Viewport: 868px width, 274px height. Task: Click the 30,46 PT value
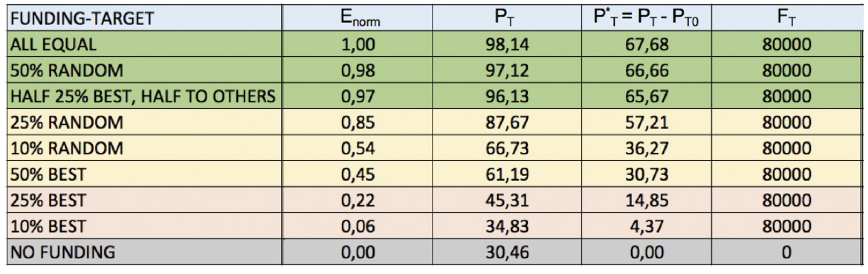507,252
